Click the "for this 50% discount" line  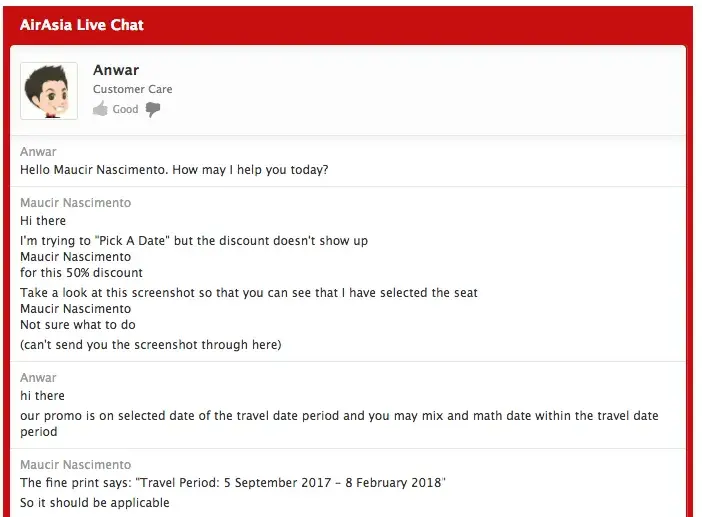coord(81,272)
